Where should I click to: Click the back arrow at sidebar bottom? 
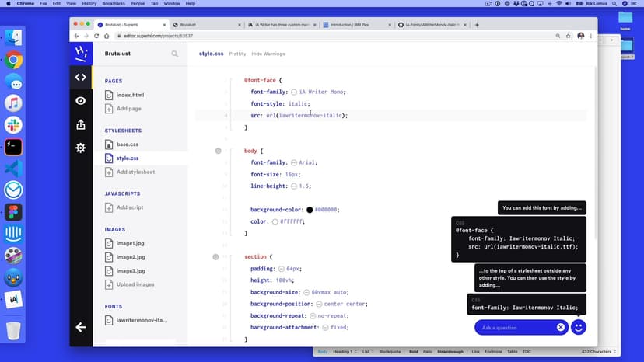coord(81,327)
